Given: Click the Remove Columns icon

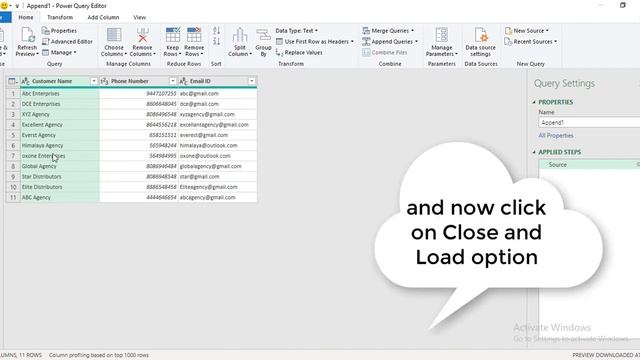Looking at the screenshot, I should [x=142, y=35].
